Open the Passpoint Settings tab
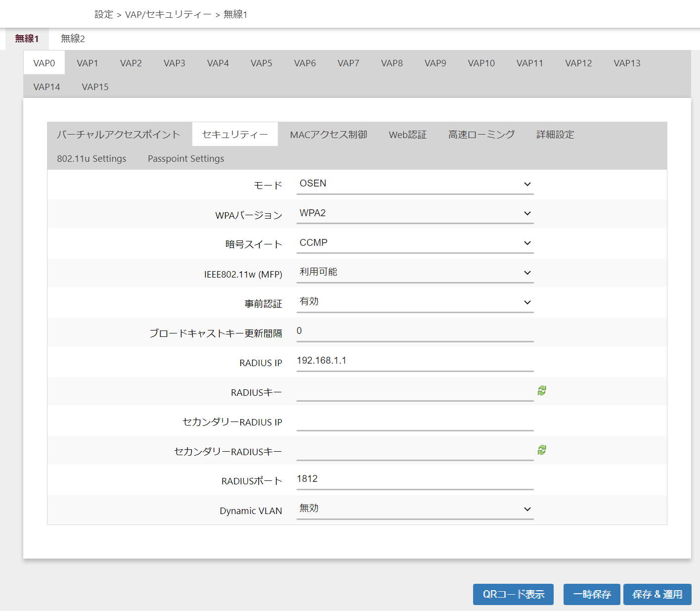This screenshot has width=700, height=611. point(186,159)
